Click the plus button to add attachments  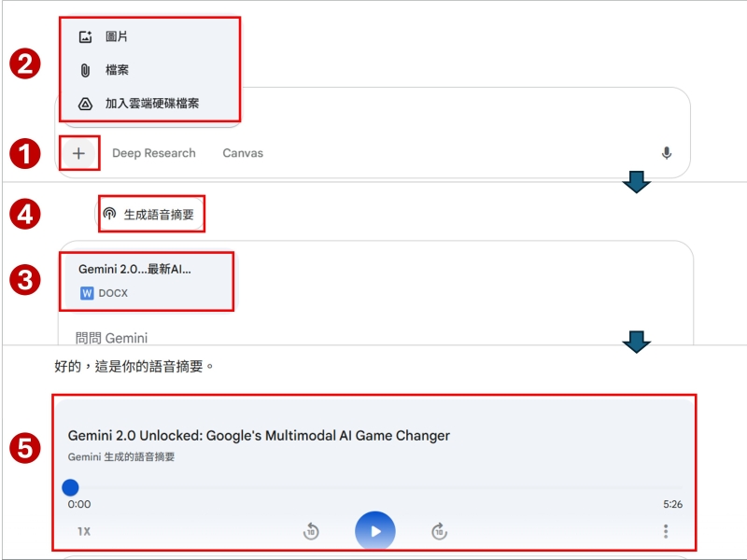click(79, 153)
